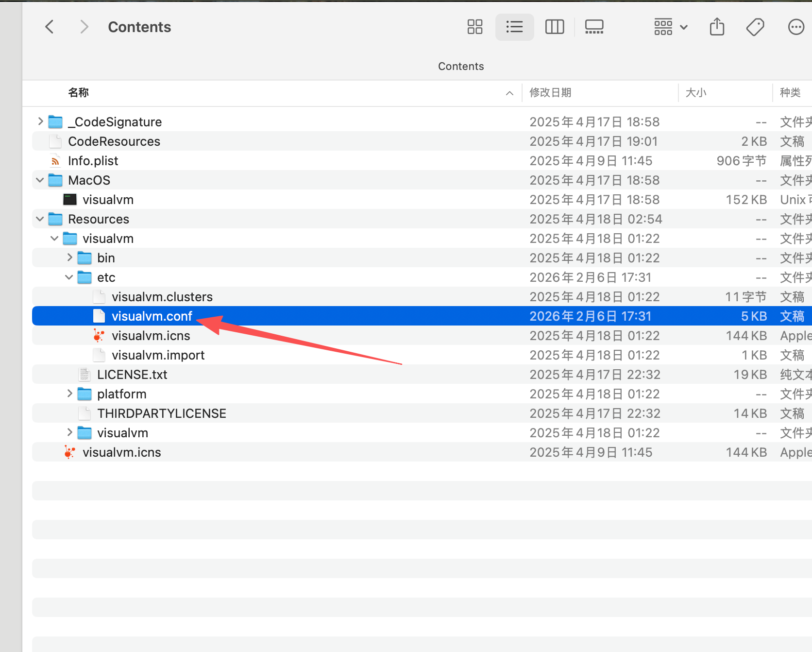Image resolution: width=812 pixels, height=652 pixels.
Task: Select the visualvm.conf file icon
Action: (99, 316)
